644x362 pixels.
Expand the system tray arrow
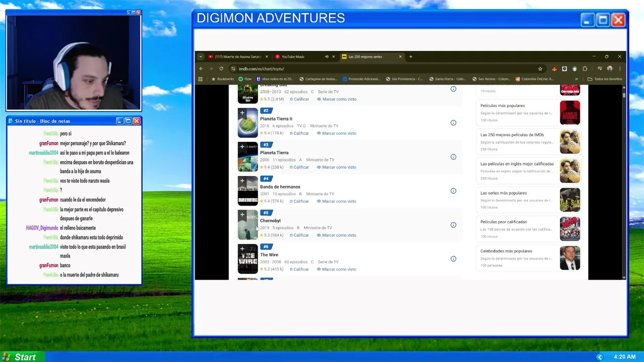pyautogui.click(x=599, y=357)
